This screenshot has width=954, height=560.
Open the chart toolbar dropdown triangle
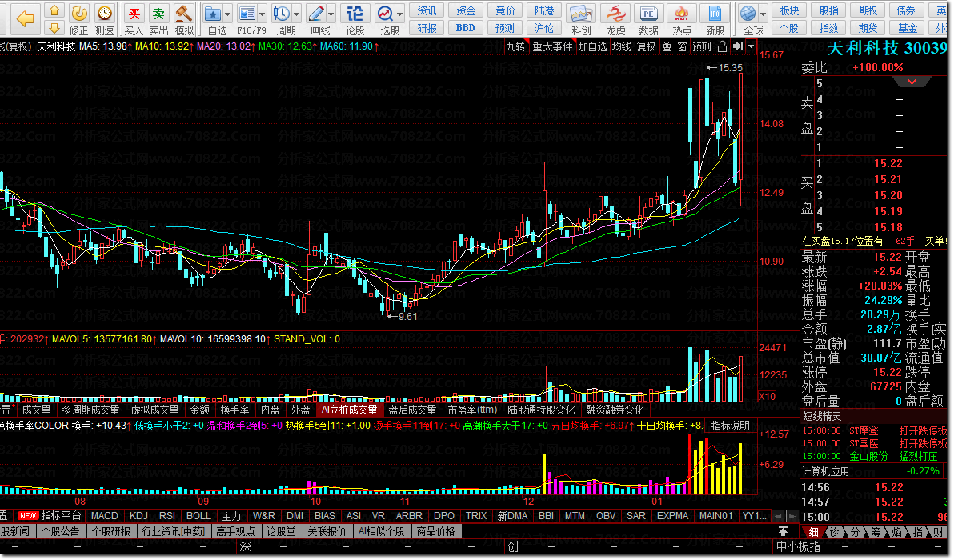click(751, 47)
